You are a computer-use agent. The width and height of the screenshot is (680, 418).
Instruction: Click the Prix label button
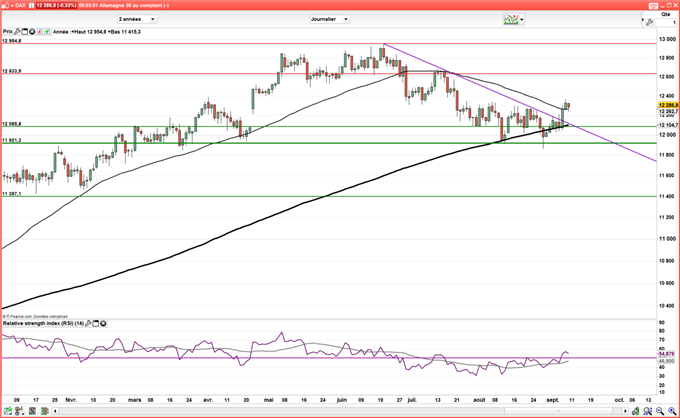pos(8,32)
